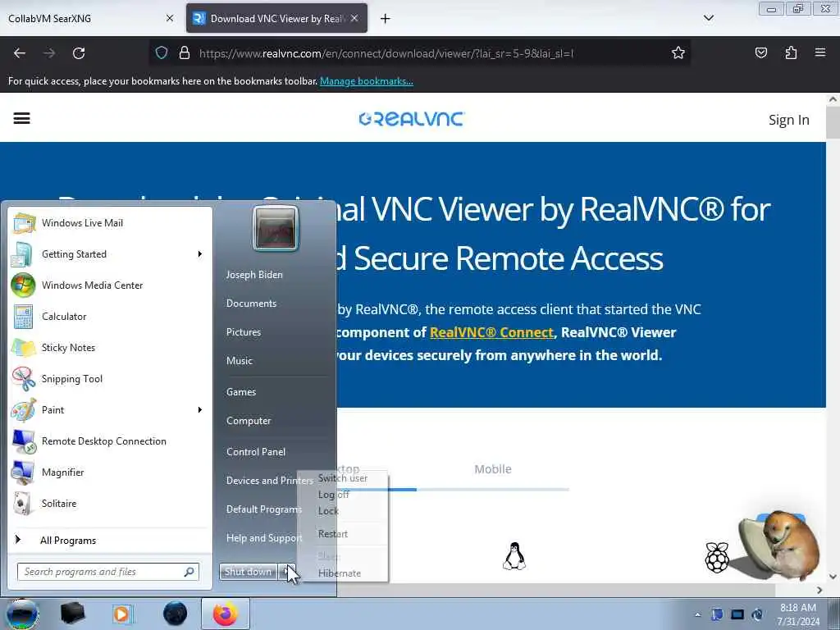Choose Switch user from shutdown menu
The image size is (840, 630).
[343, 478]
